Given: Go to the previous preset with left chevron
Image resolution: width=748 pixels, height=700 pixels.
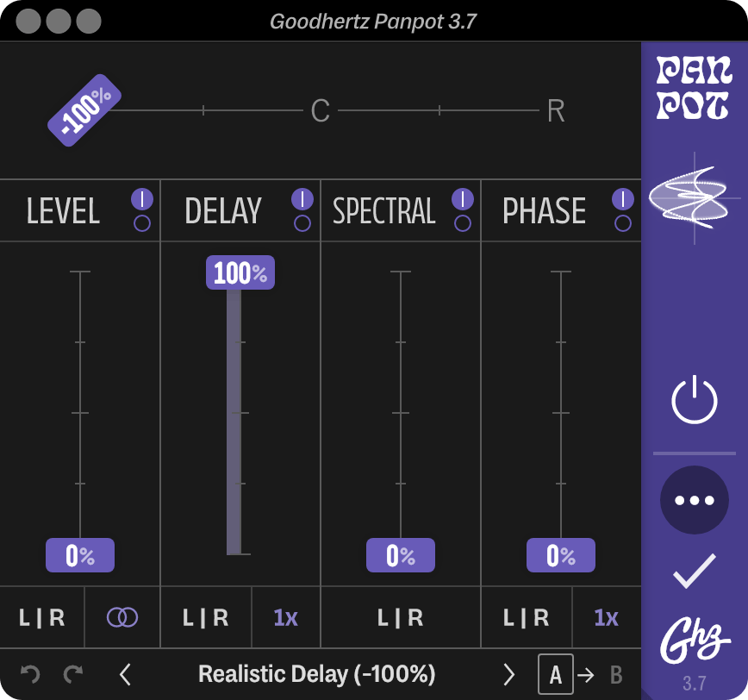Looking at the screenshot, I should (x=125, y=675).
